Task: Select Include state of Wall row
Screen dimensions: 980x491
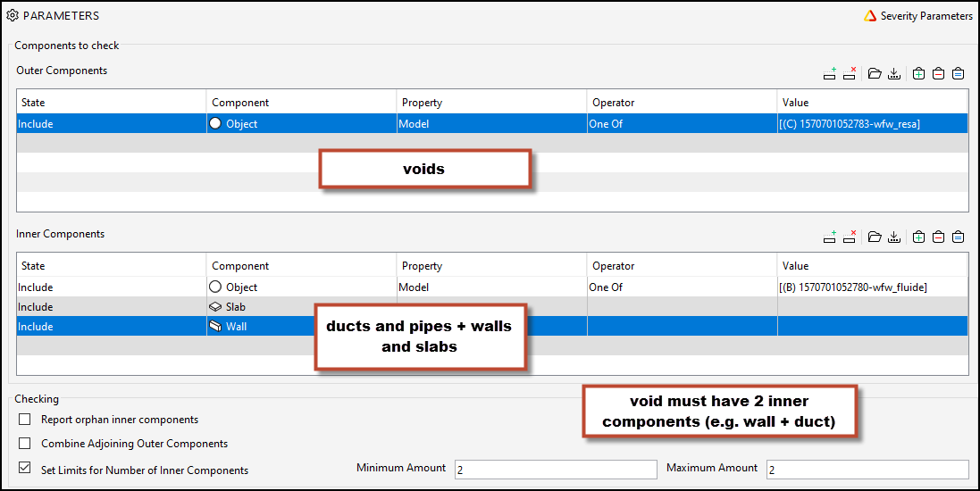Action: pyautogui.click(x=112, y=326)
